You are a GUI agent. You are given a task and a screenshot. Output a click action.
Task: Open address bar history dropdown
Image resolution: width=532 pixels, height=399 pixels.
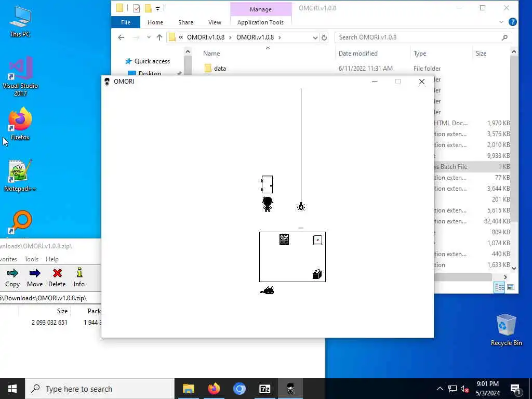pos(315,37)
